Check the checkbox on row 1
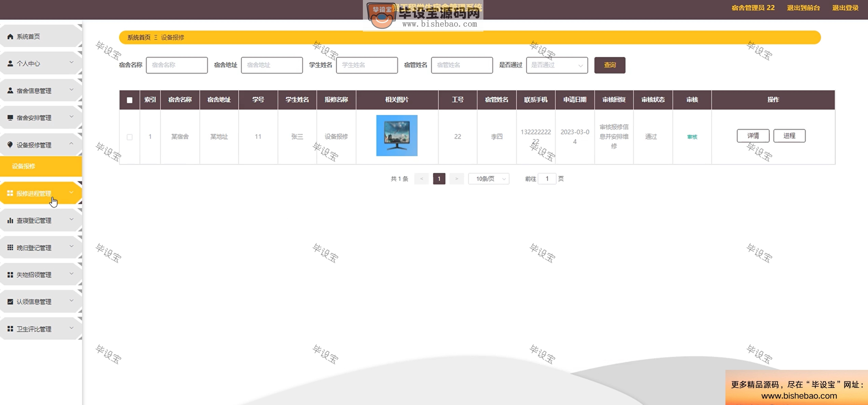Image resolution: width=868 pixels, height=405 pixels. coord(129,137)
